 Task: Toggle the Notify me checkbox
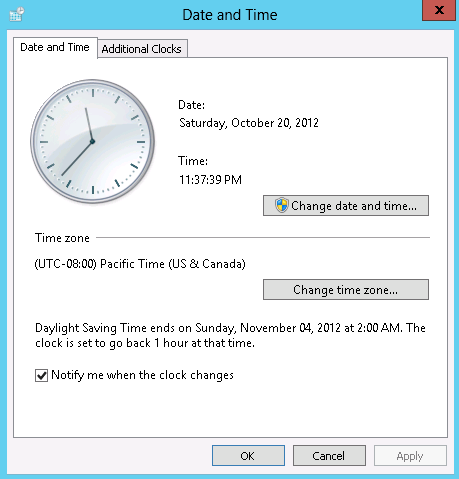tap(41, 375)
